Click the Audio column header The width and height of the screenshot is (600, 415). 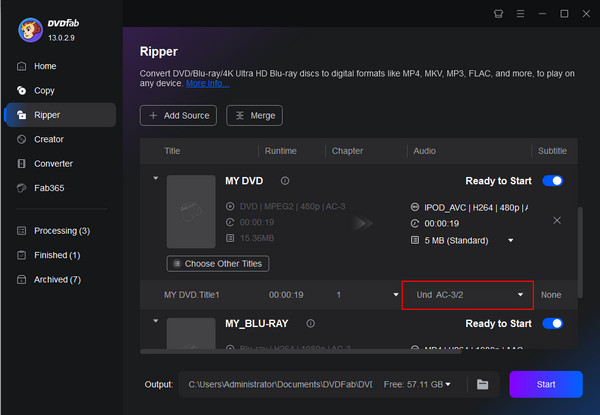424,151
